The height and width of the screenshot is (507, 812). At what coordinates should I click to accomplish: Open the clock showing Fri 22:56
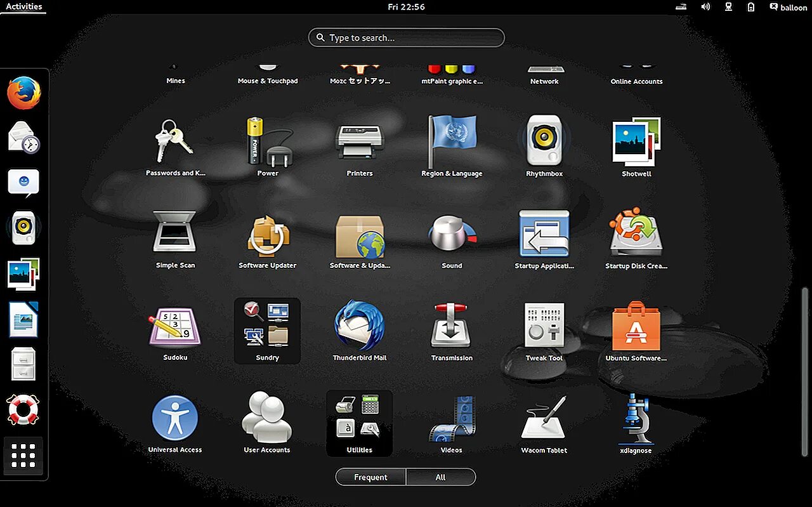pos(406,7)
